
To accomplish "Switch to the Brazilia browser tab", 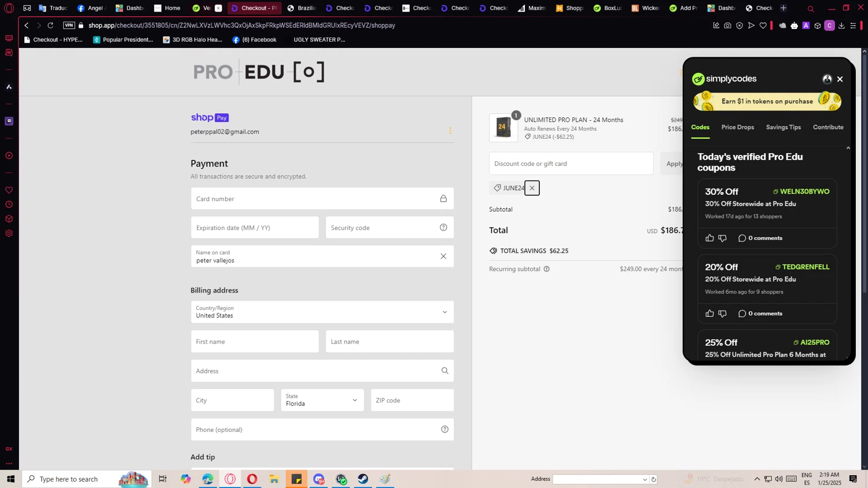I will tap(301, 8).
